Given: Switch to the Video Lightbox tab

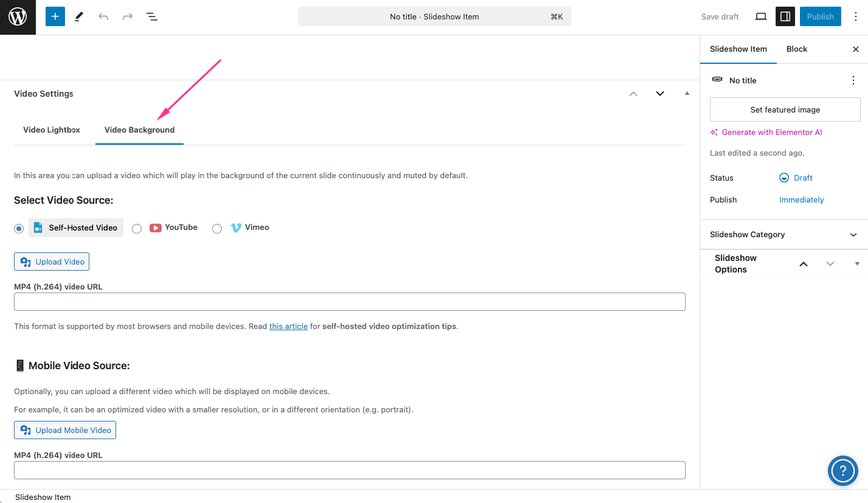Looking at the screenshot, I should click(52, 130).
